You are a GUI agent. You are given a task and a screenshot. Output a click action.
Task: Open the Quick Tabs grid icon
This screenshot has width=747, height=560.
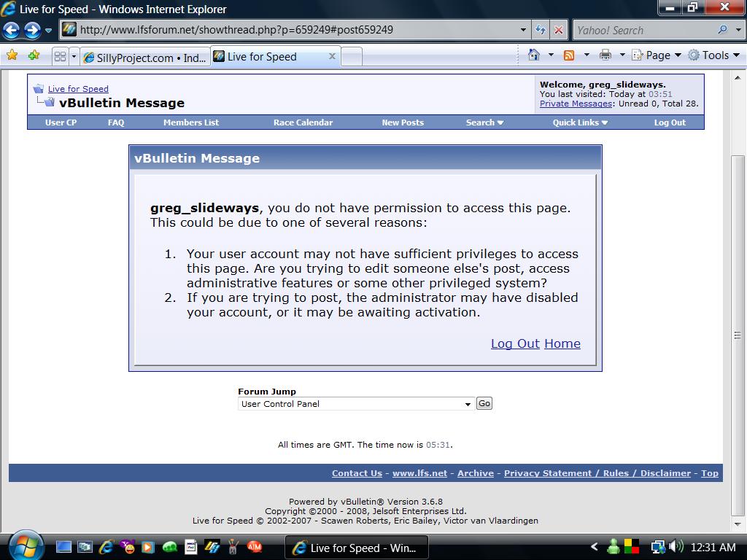click(x=60, y=57)
